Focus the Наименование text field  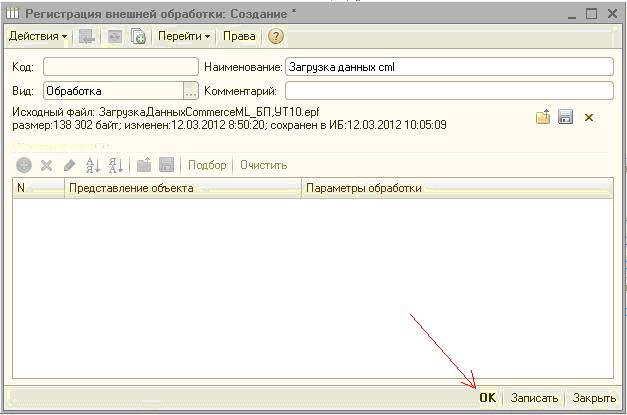point(448,67)
